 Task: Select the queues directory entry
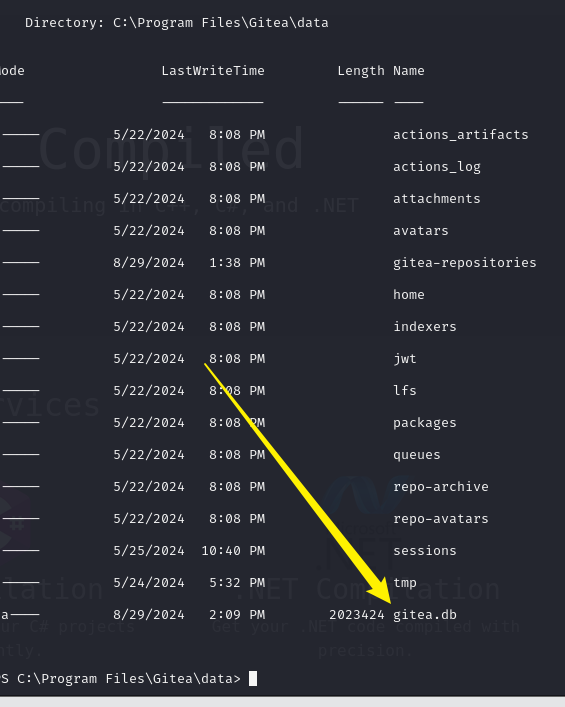417,455
